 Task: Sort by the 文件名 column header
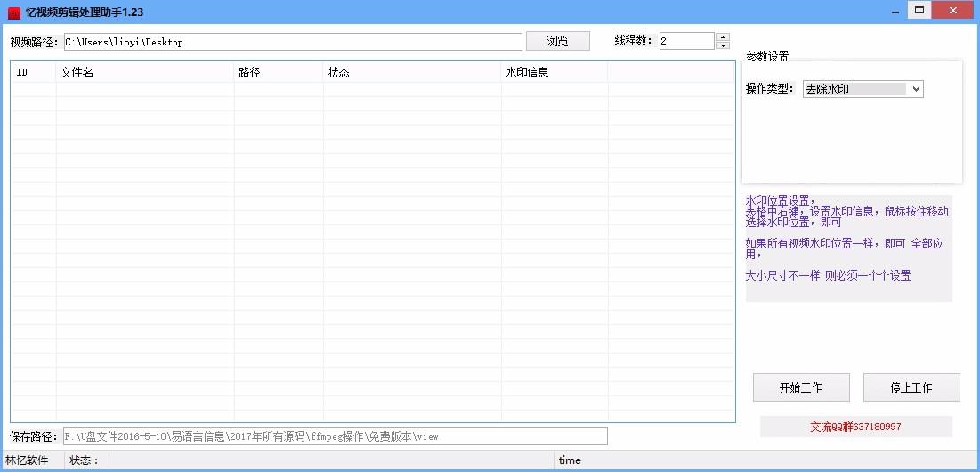145,72
